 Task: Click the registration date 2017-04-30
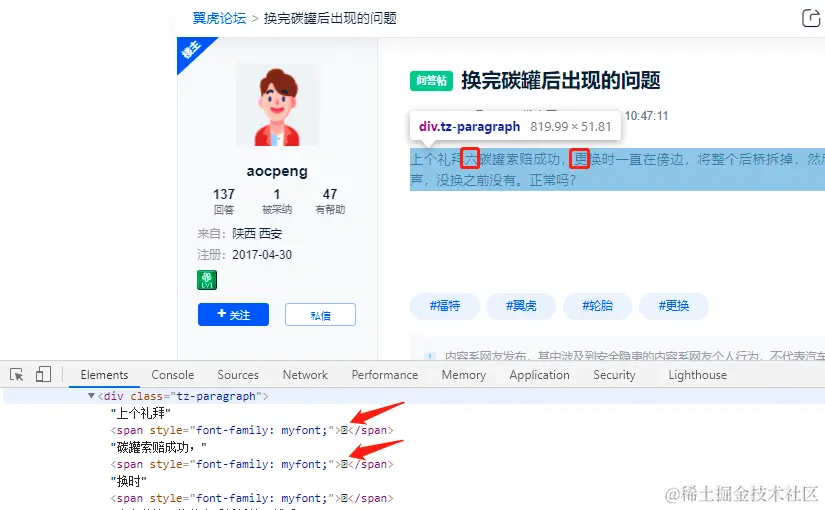pos(262,255)
